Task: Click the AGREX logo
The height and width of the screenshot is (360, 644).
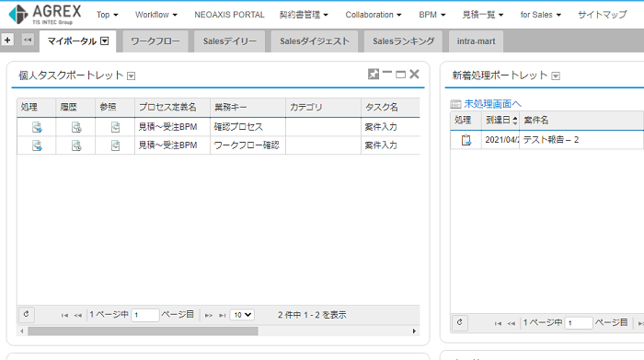Action: tap(45, 15)
